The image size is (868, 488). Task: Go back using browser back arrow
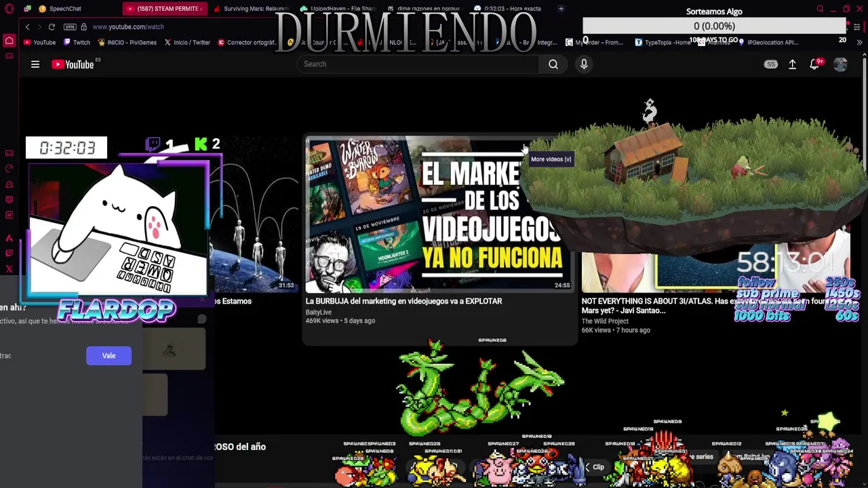27,26
